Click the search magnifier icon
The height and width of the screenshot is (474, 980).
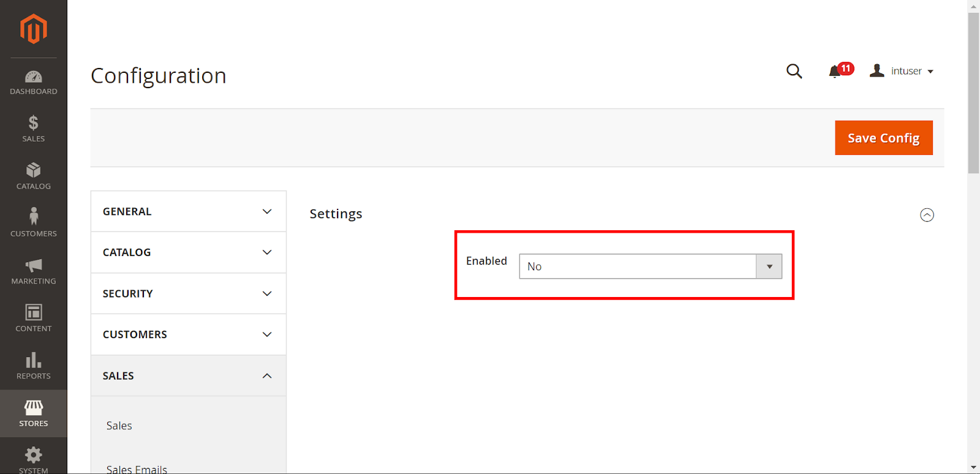coord(794,71)
